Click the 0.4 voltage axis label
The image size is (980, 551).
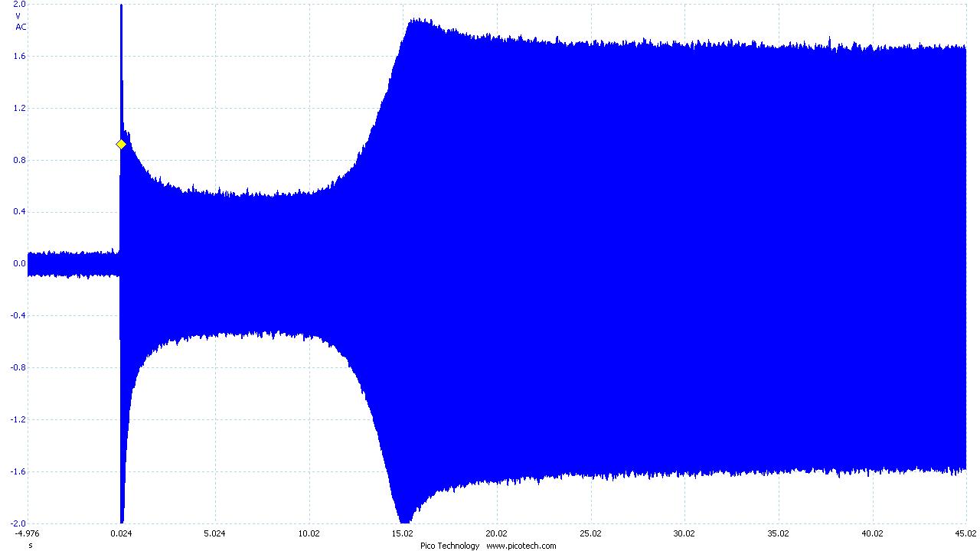(x=19, y=212)
